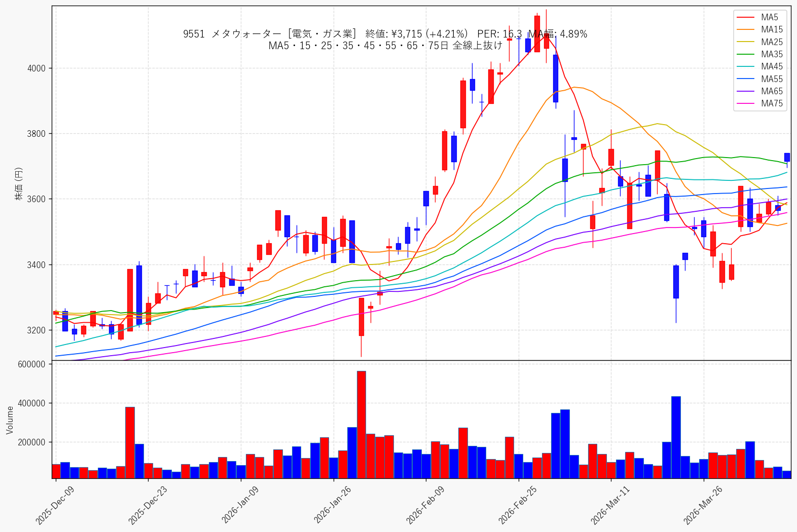Click the 2026-Feb-09 date label
This screenshot has width=797, height=532.
click(425, 505)
